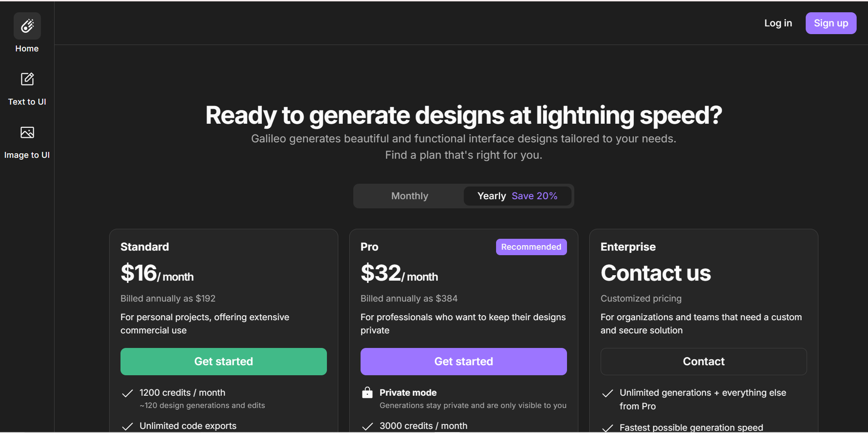868x433 pixels.
Task: Click checkmark beside 3000 credits / month
Action: coord(367,426)
